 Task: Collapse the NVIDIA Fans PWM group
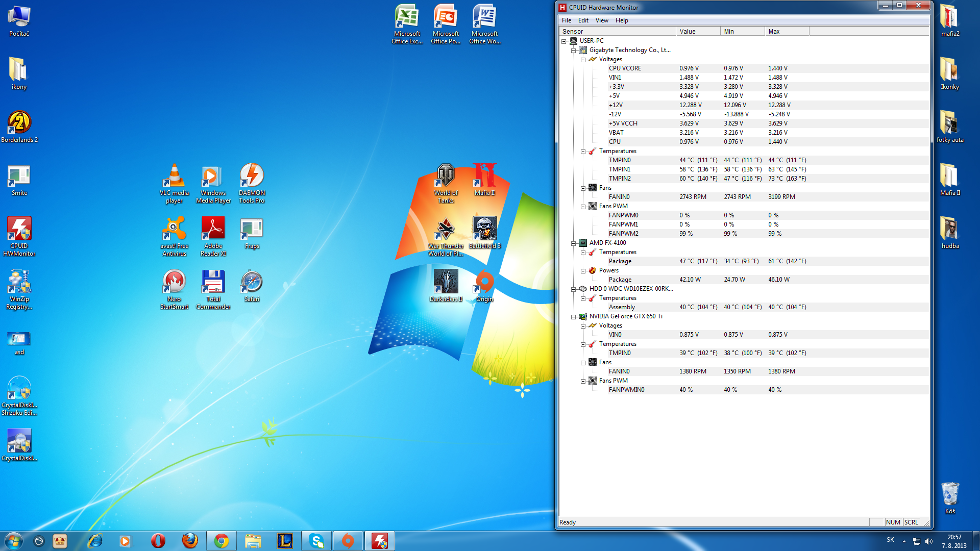pos(583,381)
